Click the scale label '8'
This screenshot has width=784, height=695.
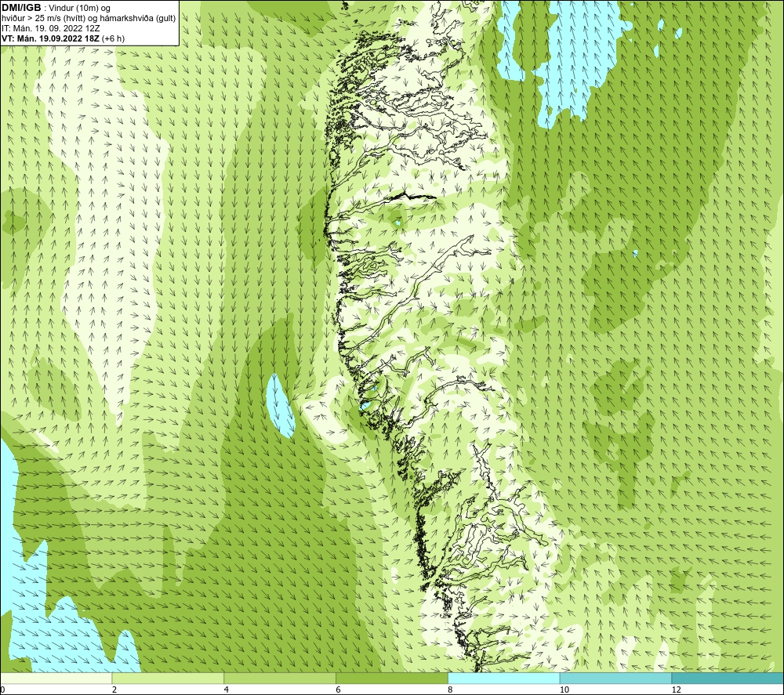(451, 690)
